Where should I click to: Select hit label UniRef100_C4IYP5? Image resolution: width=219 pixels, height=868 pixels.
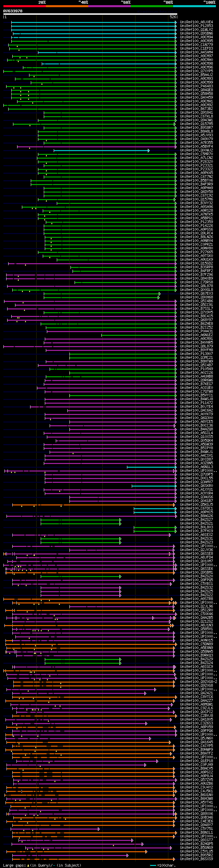click(196, 746)
